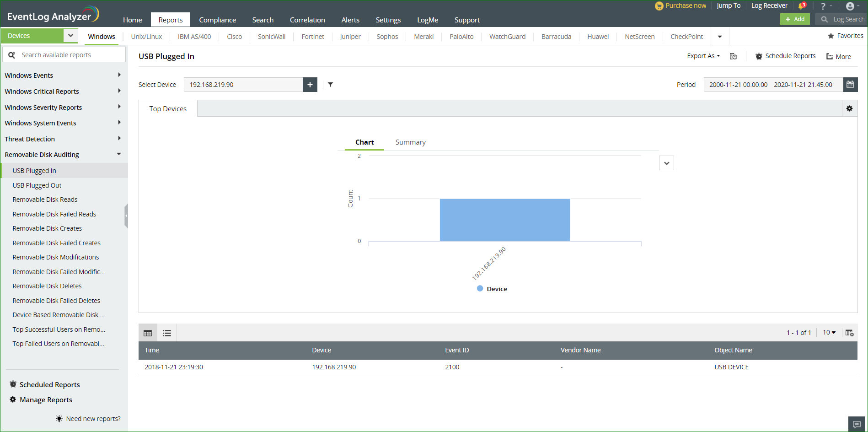Click the Favorites star
The image size is (868, 432).
click(x=831, y=36)
